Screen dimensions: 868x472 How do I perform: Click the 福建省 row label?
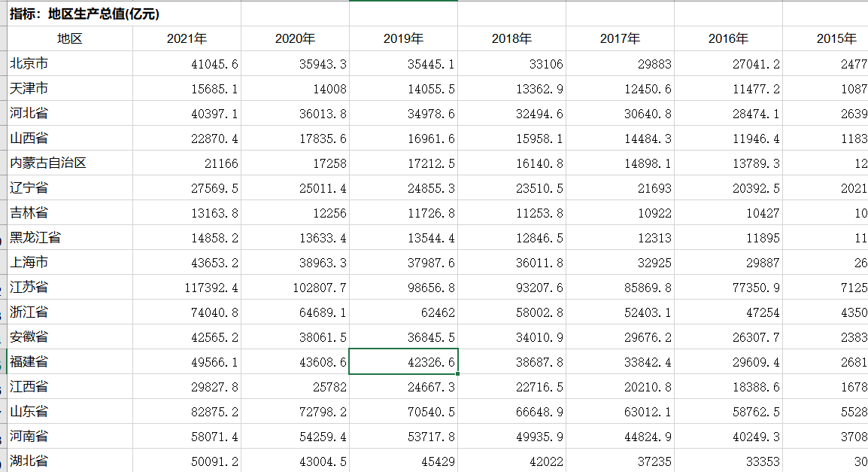tap(70, 362)
